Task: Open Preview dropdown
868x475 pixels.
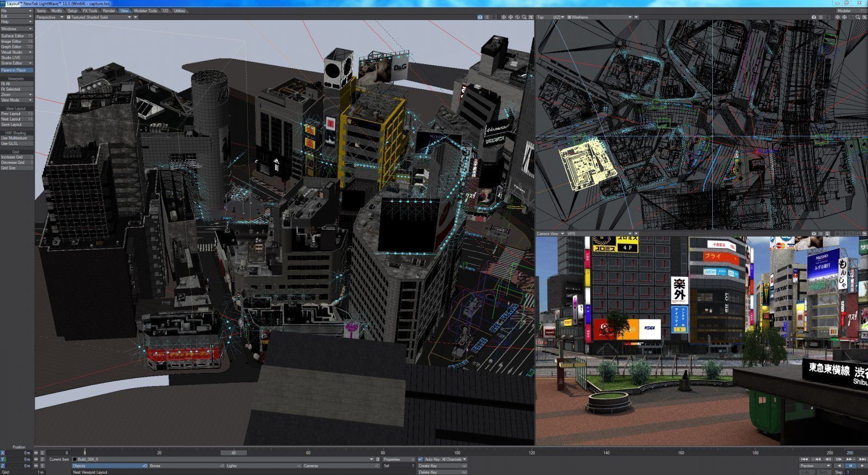Action: (x=815, y=466)
